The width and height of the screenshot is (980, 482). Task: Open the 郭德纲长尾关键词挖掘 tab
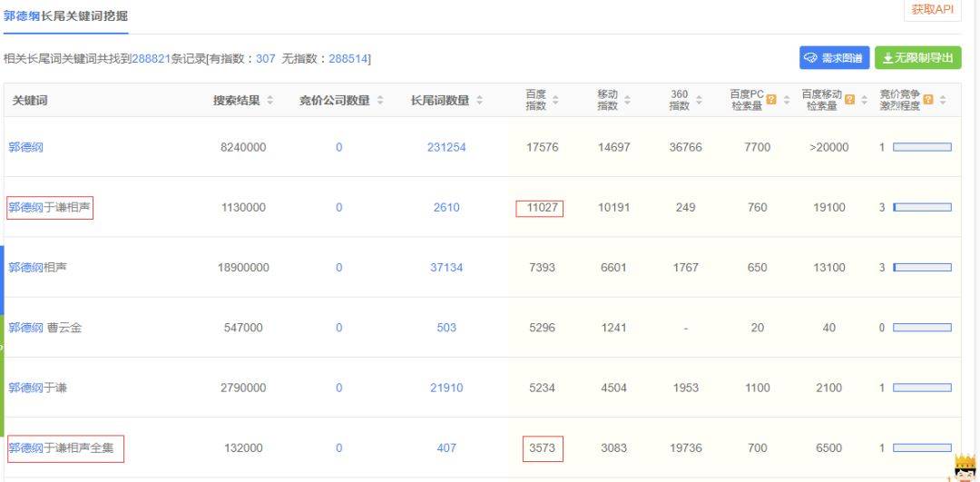tap(65, 16)
